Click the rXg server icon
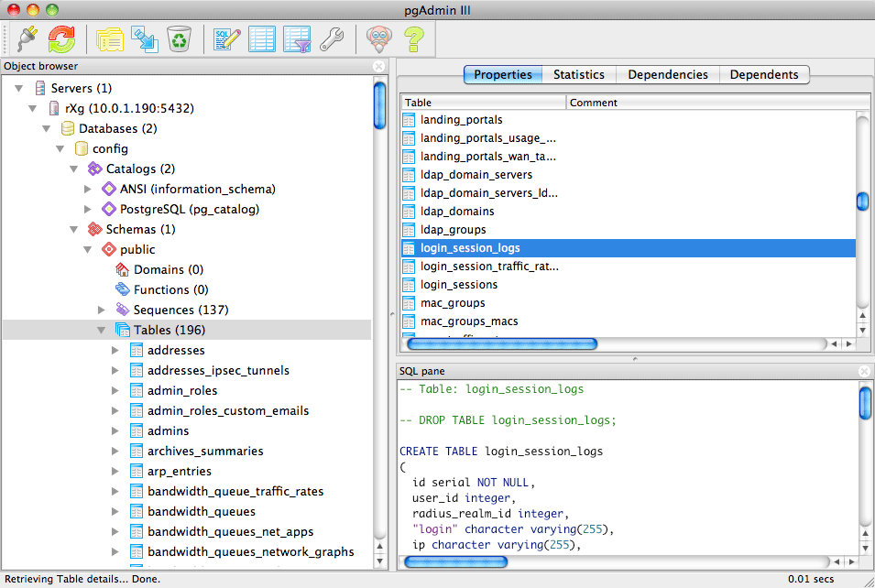The height and width of the screenshot is (588, 875). click(53, 108)
